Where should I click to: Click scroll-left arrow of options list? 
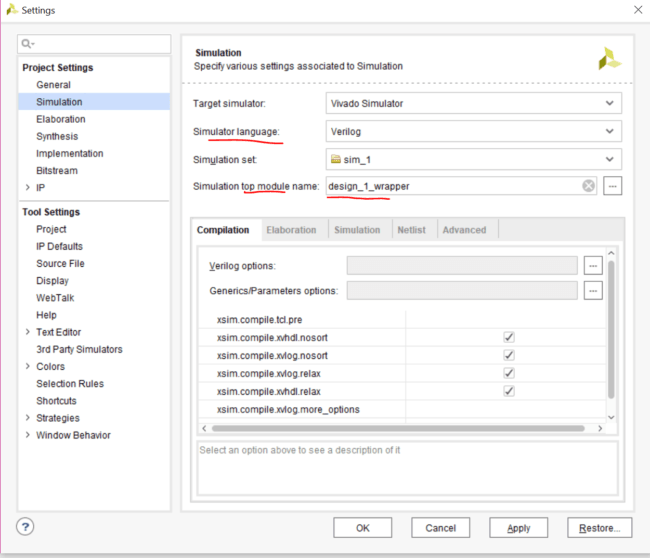point(204,428)
